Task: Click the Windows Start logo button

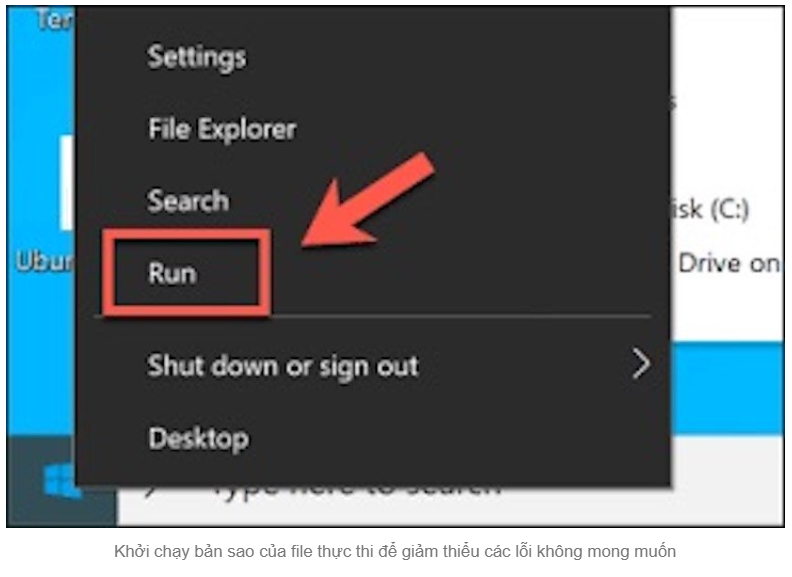Action: point(60,482)
